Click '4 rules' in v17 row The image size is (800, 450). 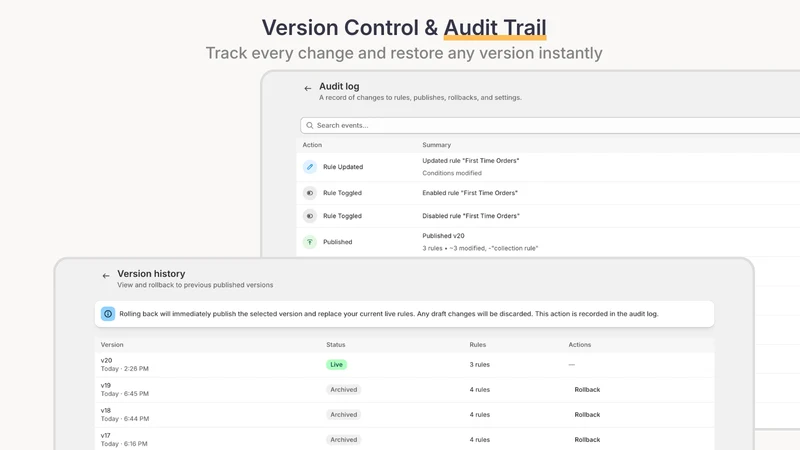(480, 439)
